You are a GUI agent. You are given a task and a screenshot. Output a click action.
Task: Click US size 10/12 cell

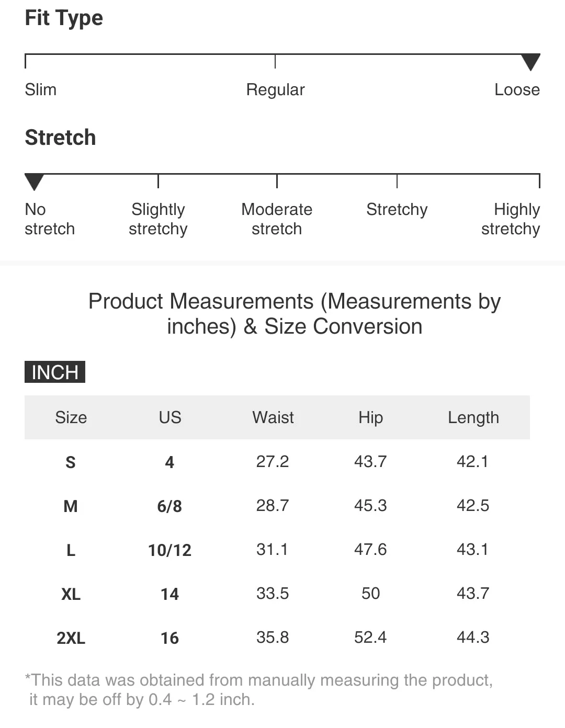coord(169,550)
